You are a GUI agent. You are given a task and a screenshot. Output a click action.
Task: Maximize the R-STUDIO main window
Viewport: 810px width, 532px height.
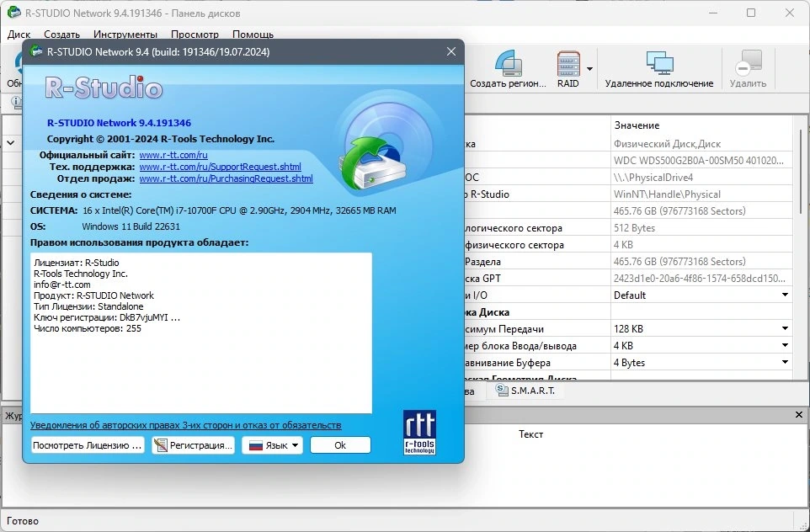(x=751, y=13)
